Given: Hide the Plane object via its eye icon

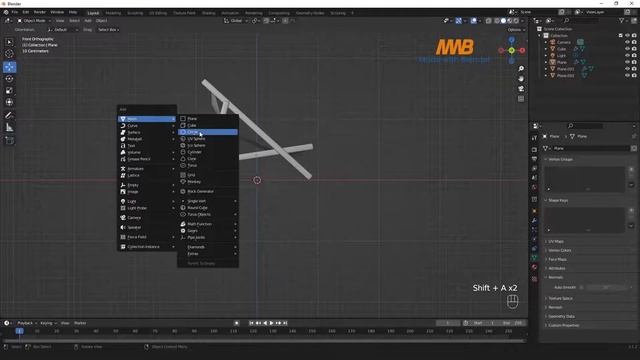Looking at the screenshot, I should coord(627,62).
